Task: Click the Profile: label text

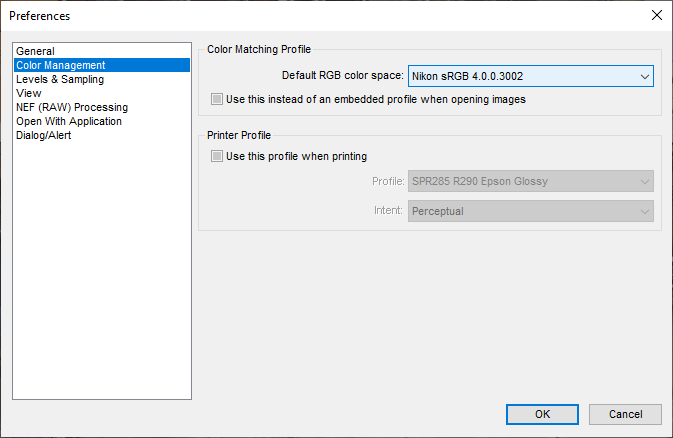Action: 388,181
